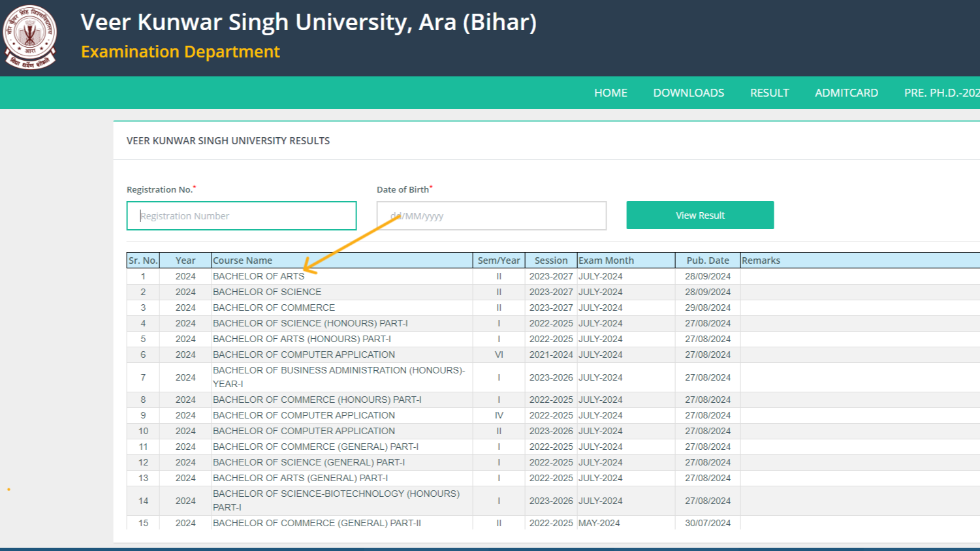Select the BACHELOR OF ARTS row one course

(x=259, y=276)
